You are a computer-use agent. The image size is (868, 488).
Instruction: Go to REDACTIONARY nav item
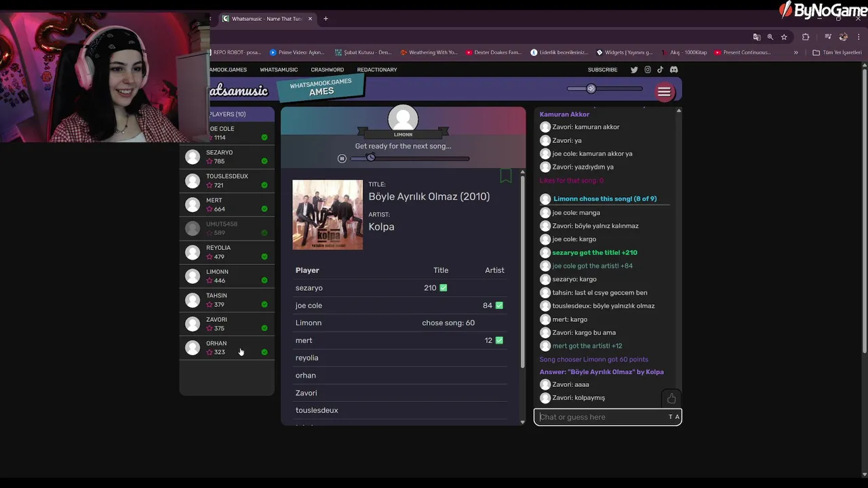click(377, 70)
